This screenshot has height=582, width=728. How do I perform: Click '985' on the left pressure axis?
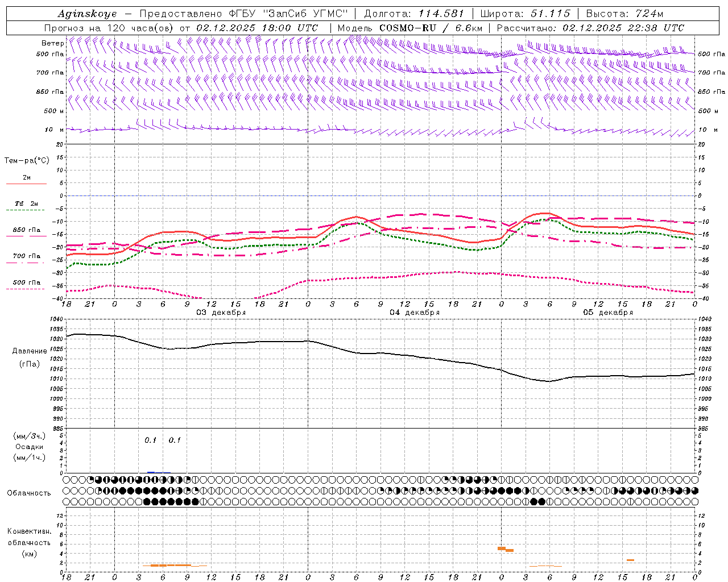[57, 429]
